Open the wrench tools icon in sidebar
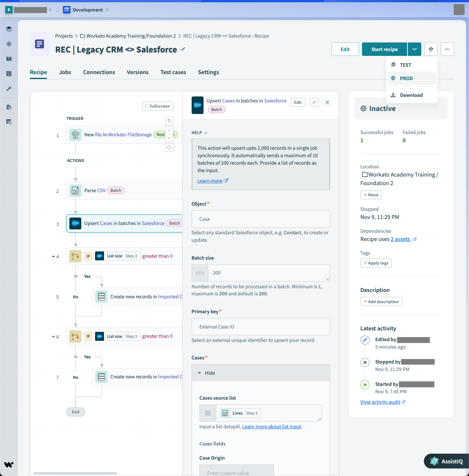 point(9,89)
